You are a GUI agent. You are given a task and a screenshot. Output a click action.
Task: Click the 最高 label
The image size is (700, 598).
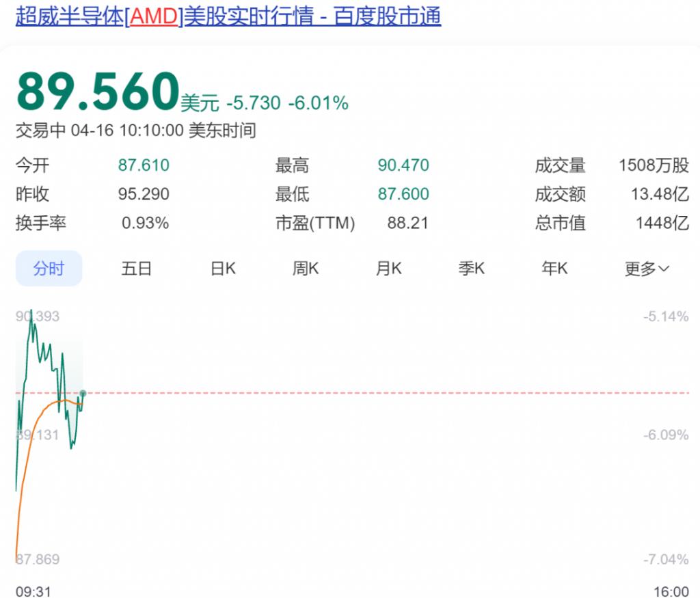tap(293, 165)
